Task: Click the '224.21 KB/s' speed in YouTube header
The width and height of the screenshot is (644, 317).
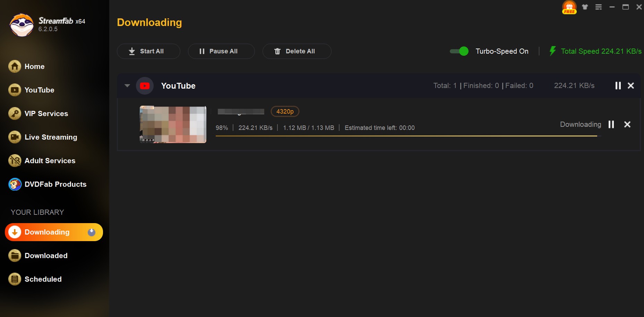Action: [x=574, y=86]
